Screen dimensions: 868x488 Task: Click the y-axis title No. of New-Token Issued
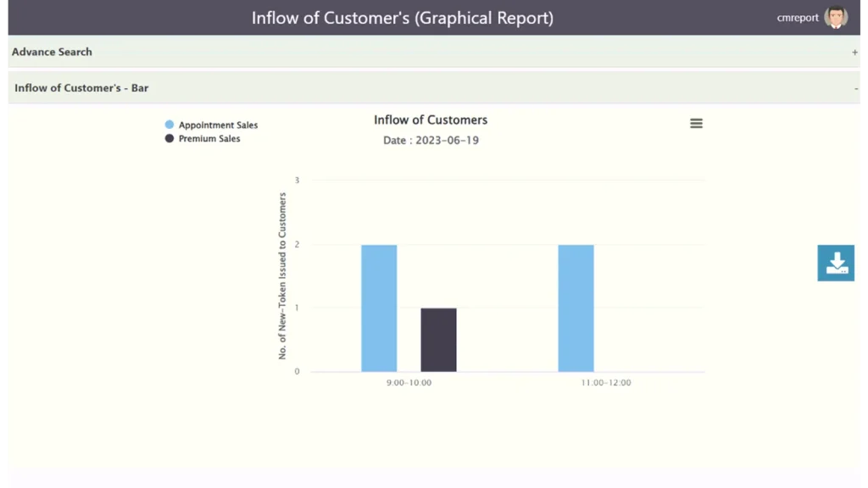(x=282, y=276)
